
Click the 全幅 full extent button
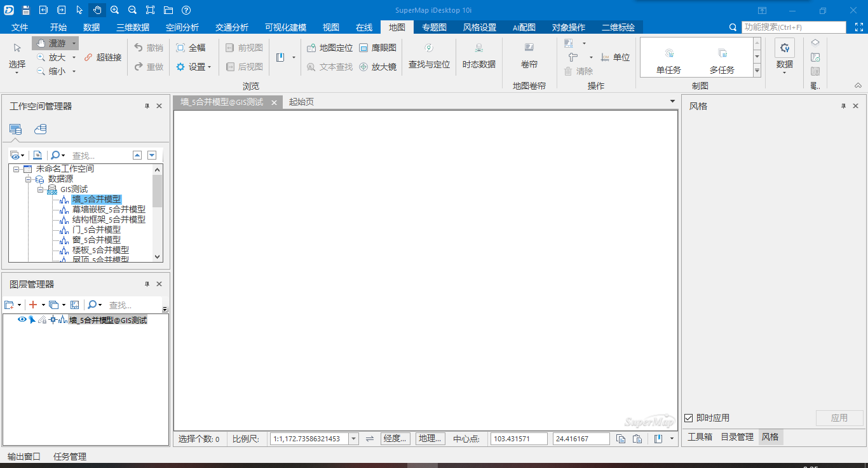(191, 48)
